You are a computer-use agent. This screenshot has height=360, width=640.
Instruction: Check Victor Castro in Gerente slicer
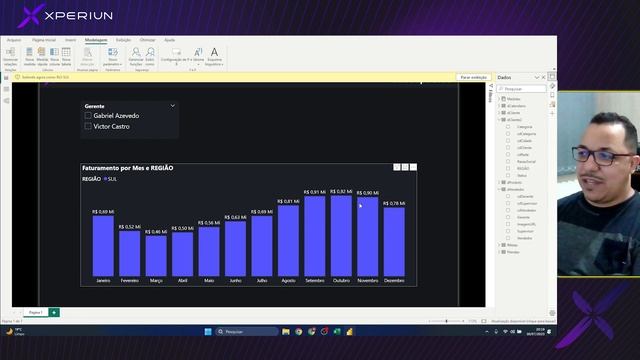(88, 126)
